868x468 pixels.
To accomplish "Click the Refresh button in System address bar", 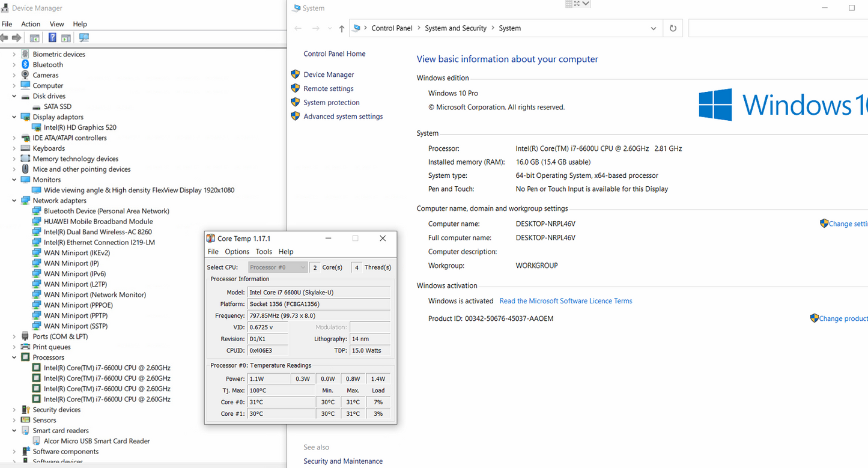I will pyautogui.click(x=673, y=28).
